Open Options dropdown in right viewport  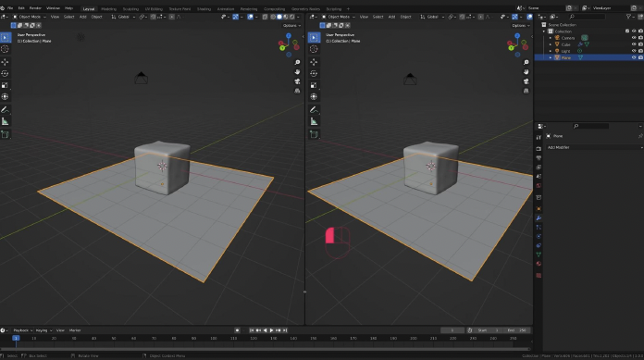521,26
